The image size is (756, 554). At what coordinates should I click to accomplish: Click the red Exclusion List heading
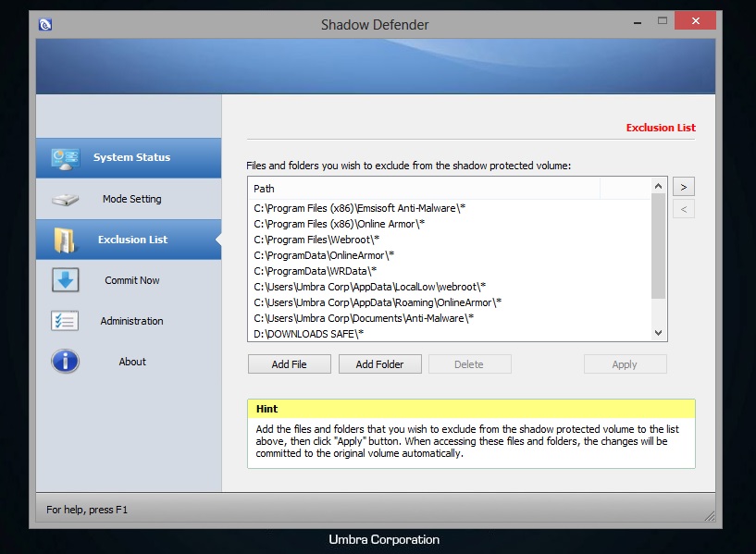click(x=661, y=128)
